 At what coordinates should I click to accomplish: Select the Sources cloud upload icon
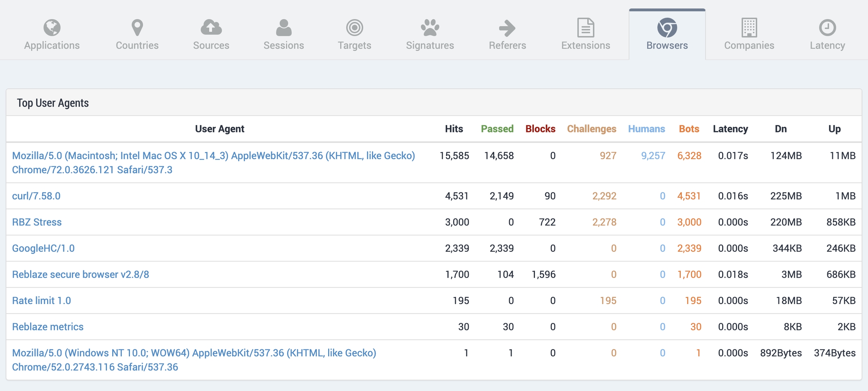click(211, 27)
